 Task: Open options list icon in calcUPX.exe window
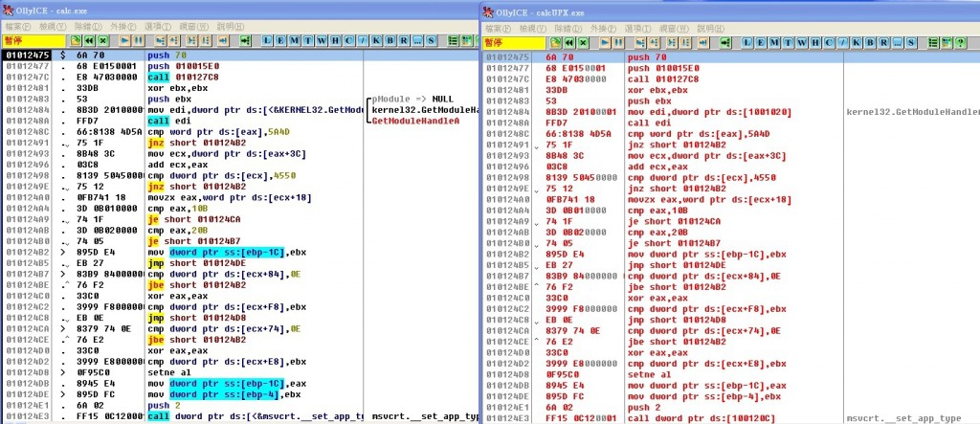tap(933, 42)
